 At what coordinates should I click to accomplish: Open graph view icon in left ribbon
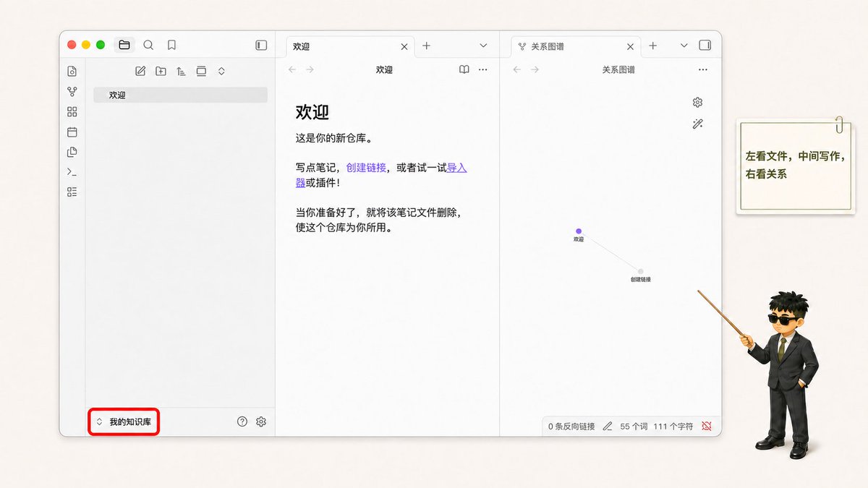[x=72, y=91]
